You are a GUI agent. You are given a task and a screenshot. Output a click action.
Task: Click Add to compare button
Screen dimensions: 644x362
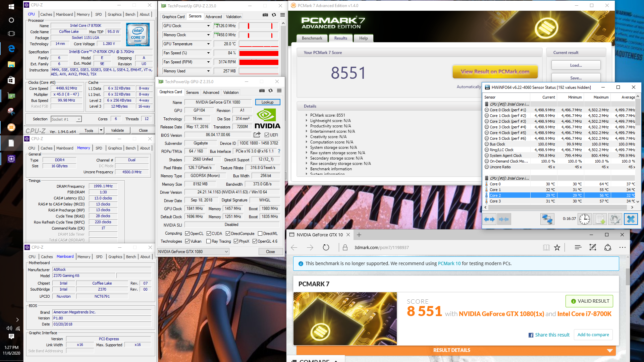pyautogui.click(x=593, y=335)
